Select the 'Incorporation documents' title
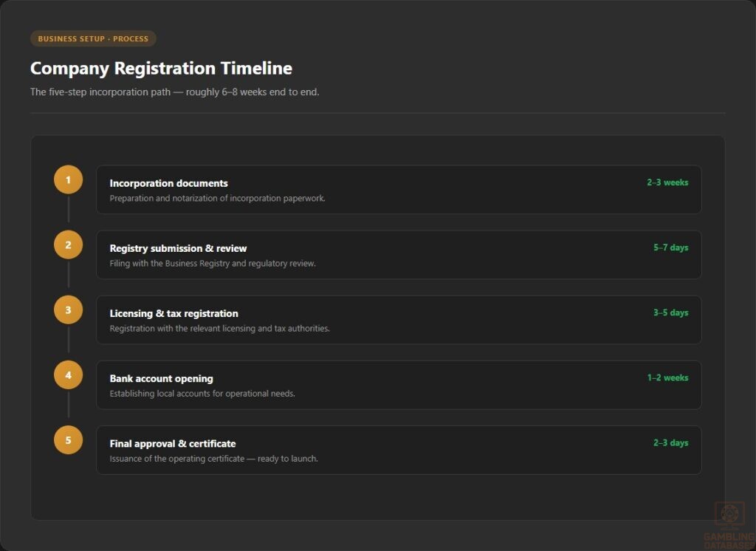The height and width of the screenshot is (551, 756). click(x=168, y=183)
